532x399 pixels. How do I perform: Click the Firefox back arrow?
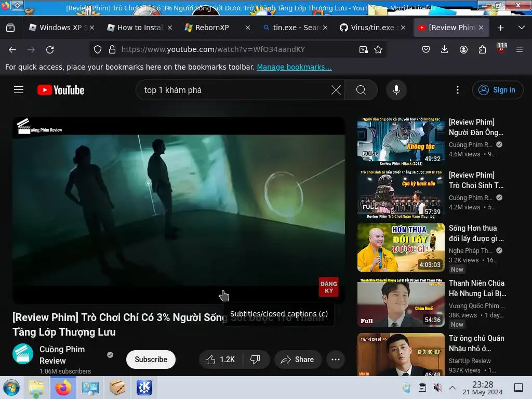click(x=12, y=49)
